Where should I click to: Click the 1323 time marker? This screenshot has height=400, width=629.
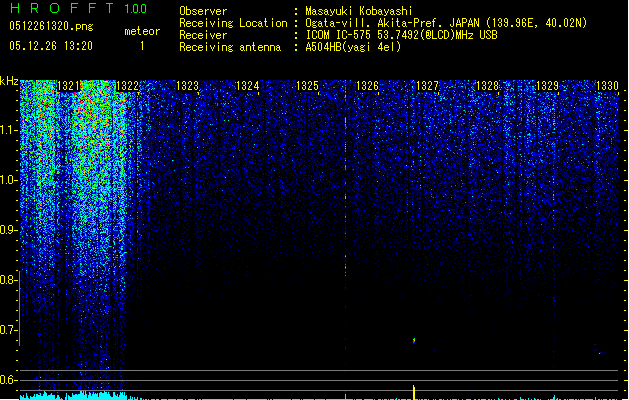tap(187, 86)
